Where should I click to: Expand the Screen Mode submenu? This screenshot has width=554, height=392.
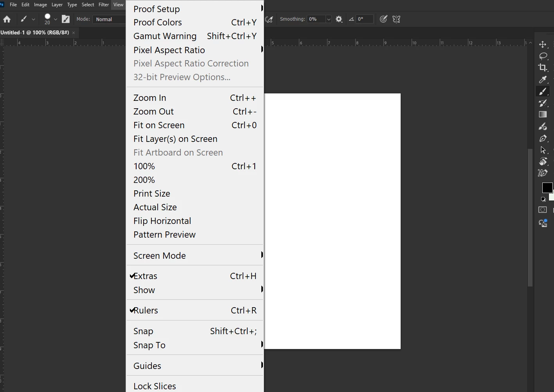click(195, 256)
